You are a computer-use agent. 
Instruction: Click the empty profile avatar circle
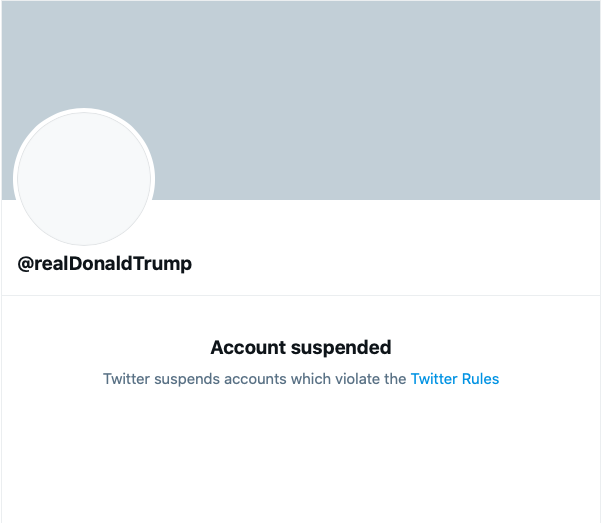tap(84, 179)
